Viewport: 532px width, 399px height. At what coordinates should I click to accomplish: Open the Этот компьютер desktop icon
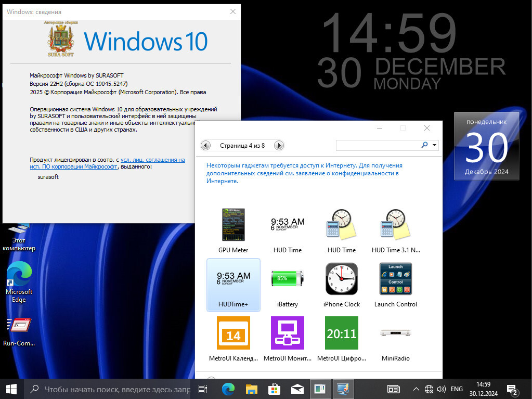point(19,238)
